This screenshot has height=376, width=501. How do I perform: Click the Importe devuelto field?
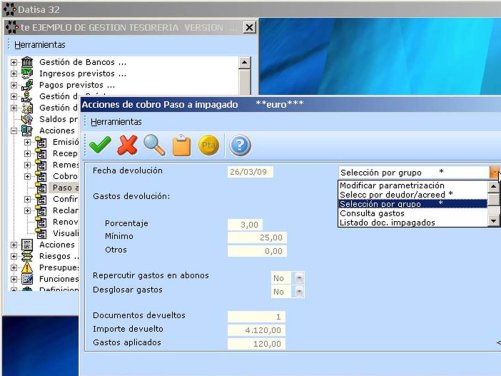[256, 330]
